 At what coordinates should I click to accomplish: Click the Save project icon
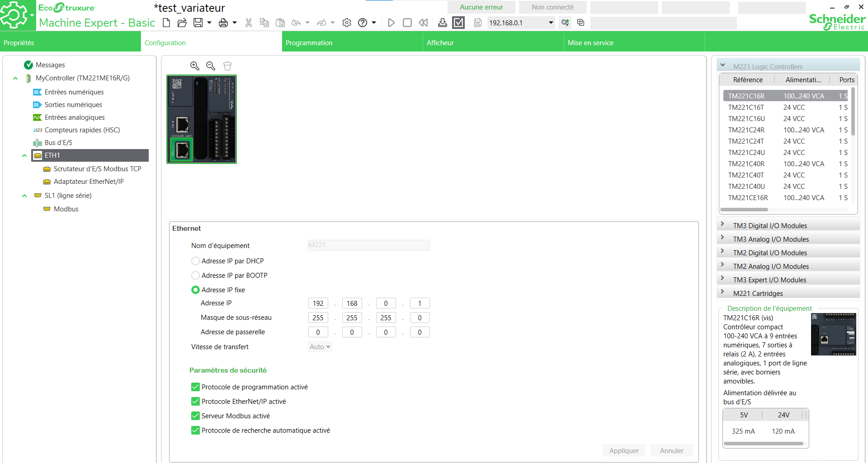coord(198,23)
